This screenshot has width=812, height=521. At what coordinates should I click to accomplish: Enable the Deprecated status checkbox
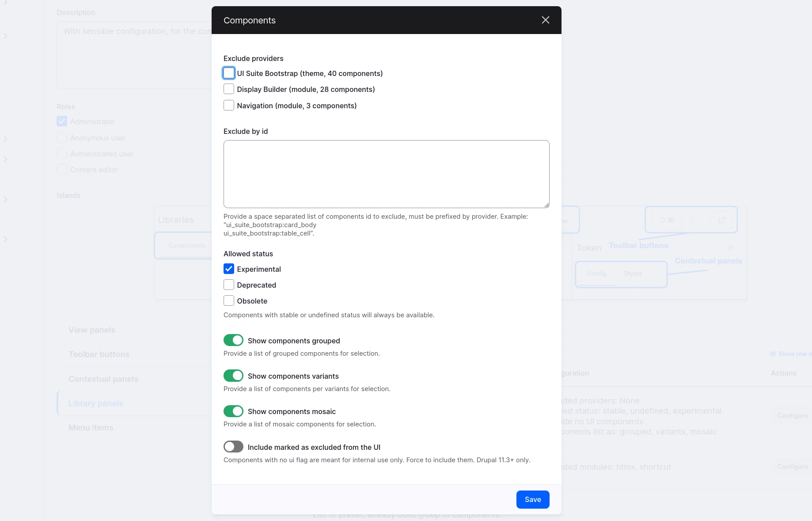(x=229, y=285)
